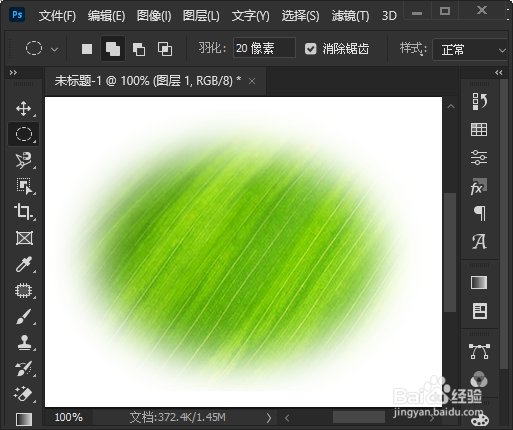Select the Magnetic Lasso tool
Image resolution: width=513 pixels, height=430 pixels.
click(x=24, y=160)
